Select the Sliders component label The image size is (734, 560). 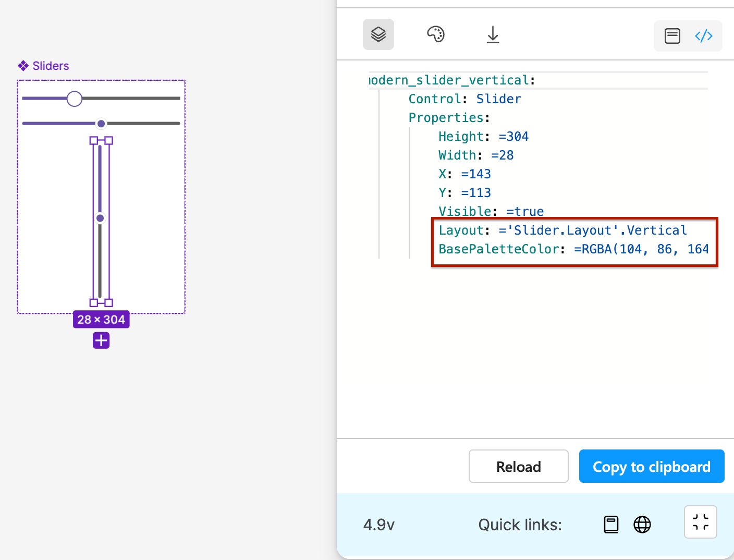44,66
